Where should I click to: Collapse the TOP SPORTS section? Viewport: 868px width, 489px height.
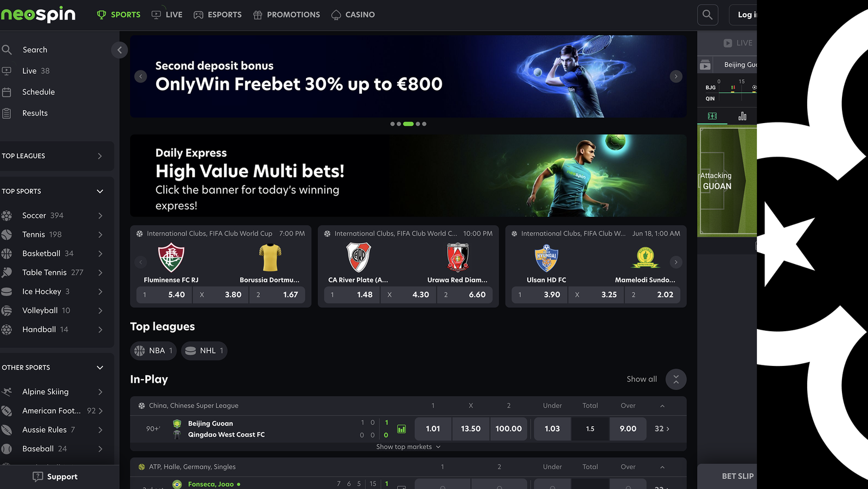100,191
